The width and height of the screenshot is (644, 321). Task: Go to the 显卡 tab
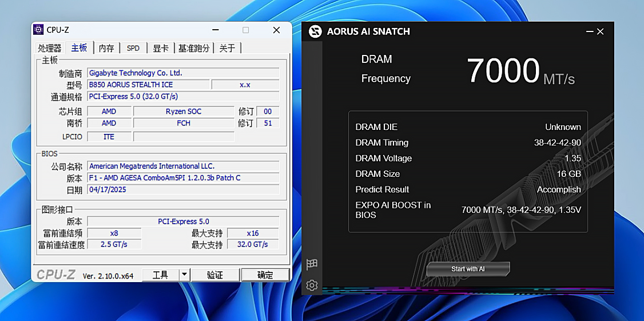pos(161,48)
